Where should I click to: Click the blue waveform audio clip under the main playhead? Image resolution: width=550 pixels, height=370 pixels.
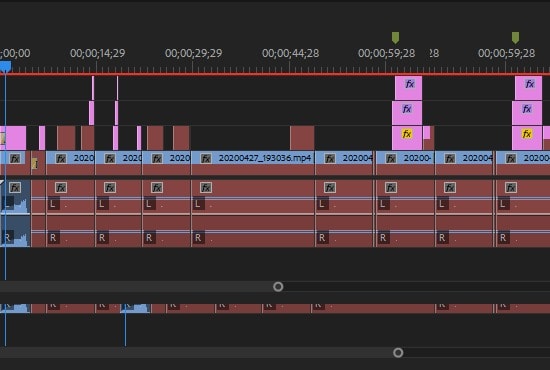[15, 213]
